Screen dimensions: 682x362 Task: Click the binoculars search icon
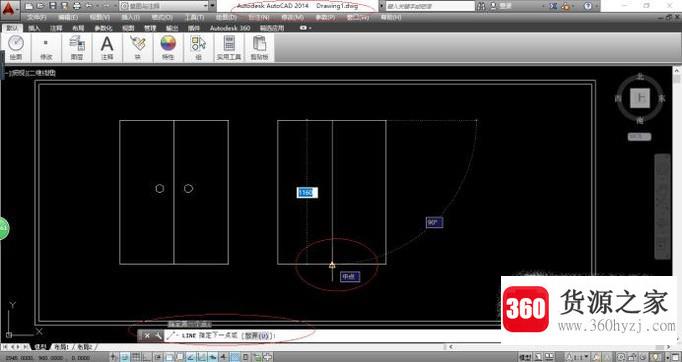[481, 6]
